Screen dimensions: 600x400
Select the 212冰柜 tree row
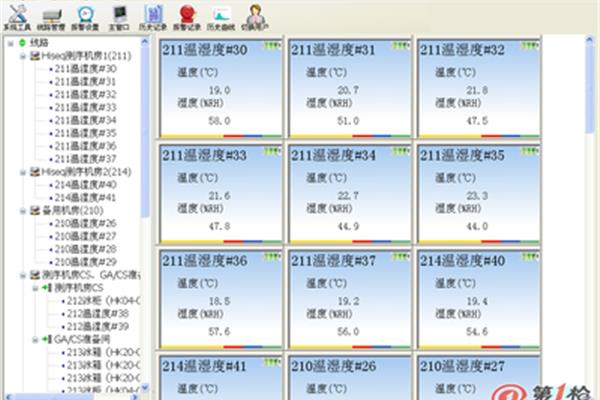tap(103, 301)
